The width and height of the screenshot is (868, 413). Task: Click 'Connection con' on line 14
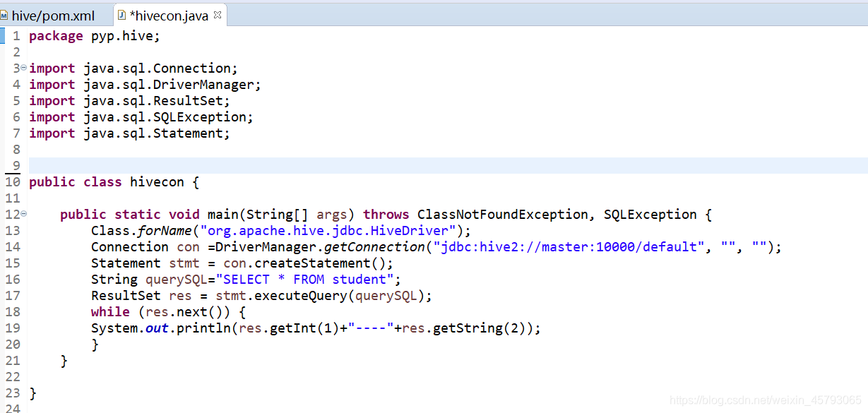[145, 247]
